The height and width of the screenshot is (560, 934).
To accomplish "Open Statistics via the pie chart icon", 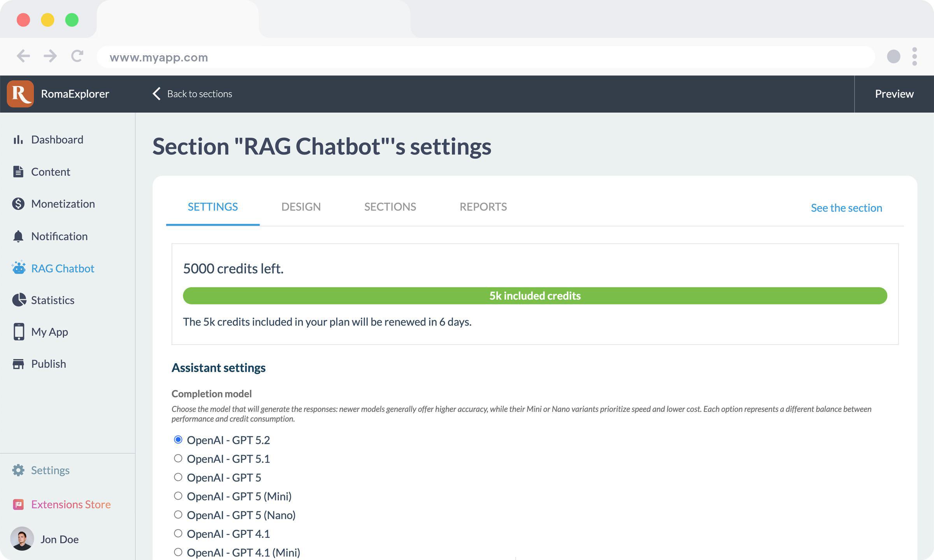I will click(x=18, y=300).
